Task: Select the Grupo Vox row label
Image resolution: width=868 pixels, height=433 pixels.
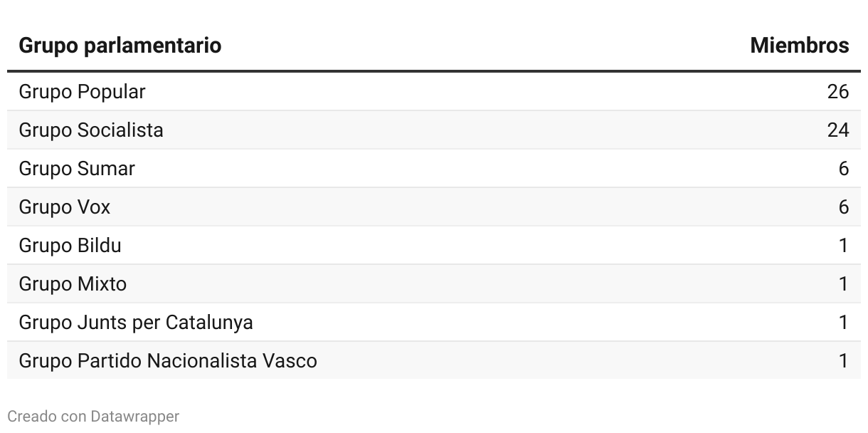Action: [x=65, y=207]
